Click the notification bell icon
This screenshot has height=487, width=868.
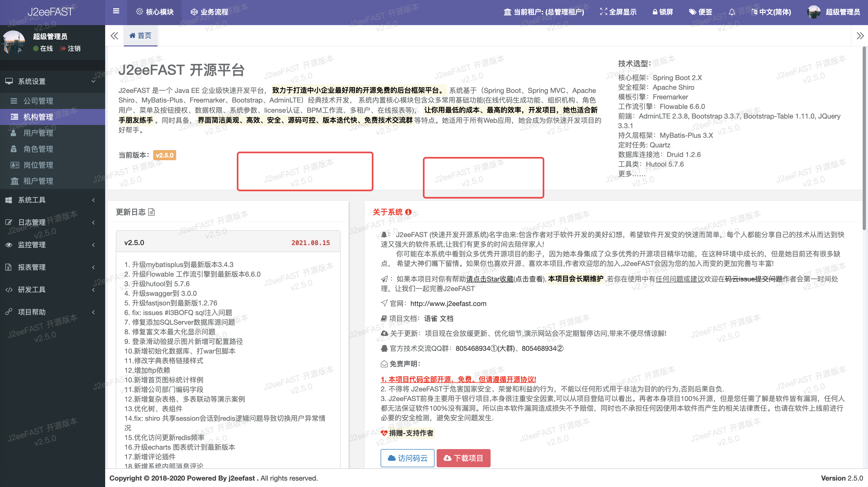732,12
